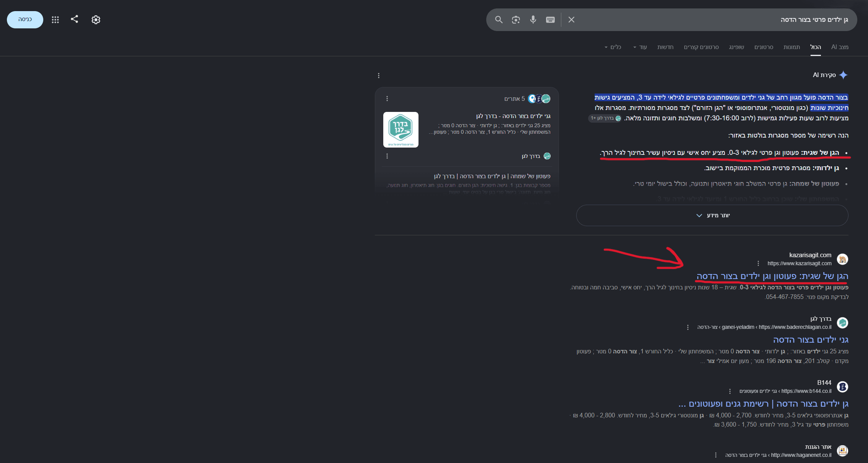The height and width of the screenshot is (463, 868).
Task: Click the https://www.kazarisagit.com URL
Action: (799, 263)
